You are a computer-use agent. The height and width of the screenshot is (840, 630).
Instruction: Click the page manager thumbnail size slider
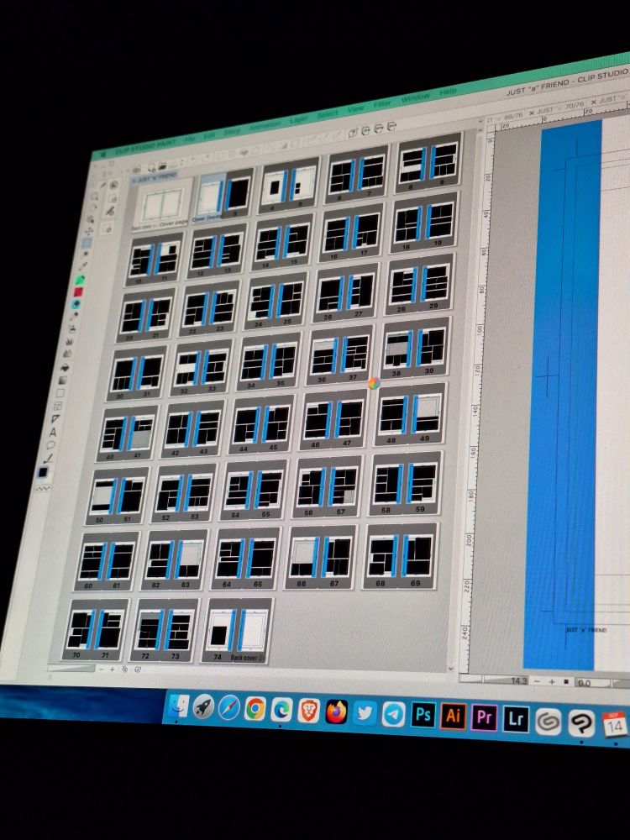(71, 668)
